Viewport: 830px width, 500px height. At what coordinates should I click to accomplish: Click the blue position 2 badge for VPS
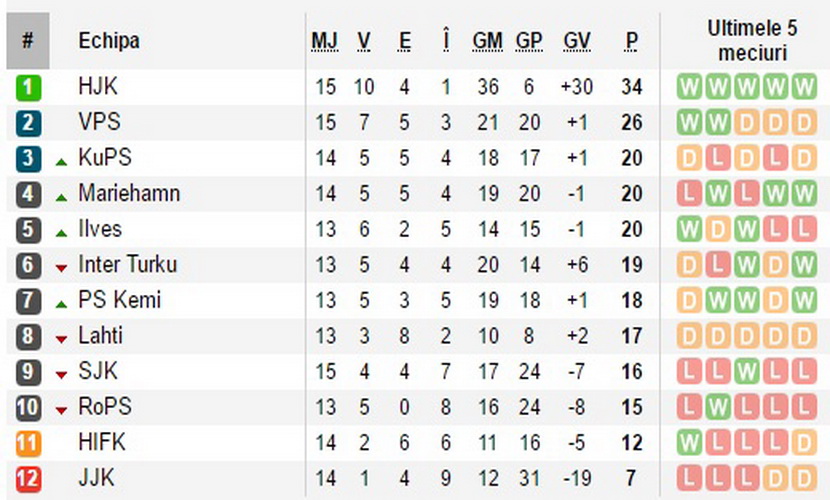pyautogui.click(x=28, y=123)
